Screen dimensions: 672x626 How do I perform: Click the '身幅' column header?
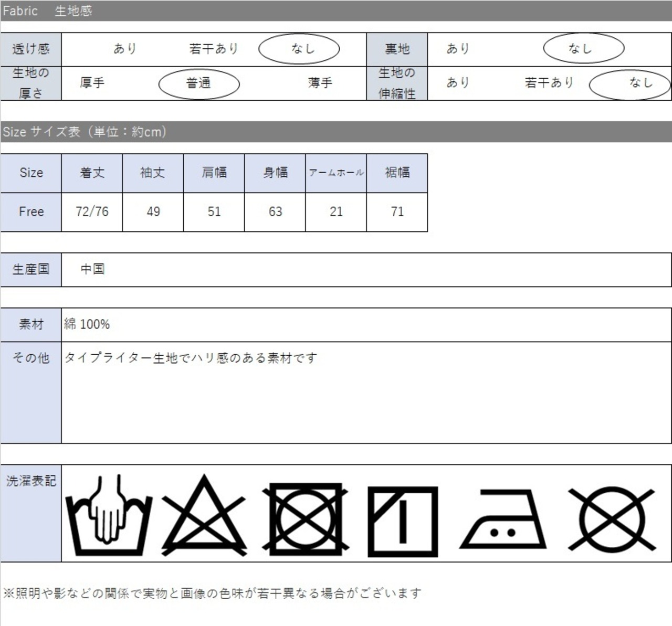coord(275,173)
